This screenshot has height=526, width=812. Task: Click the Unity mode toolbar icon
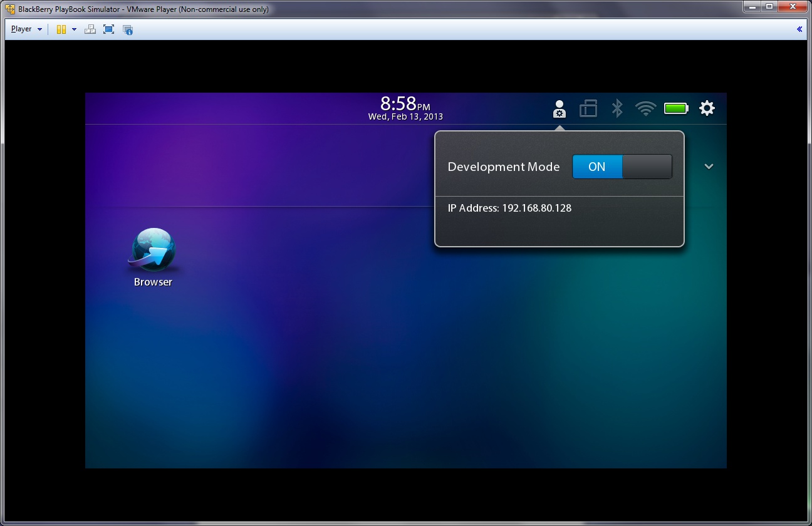pyautogui.click(x=128, y=29)
